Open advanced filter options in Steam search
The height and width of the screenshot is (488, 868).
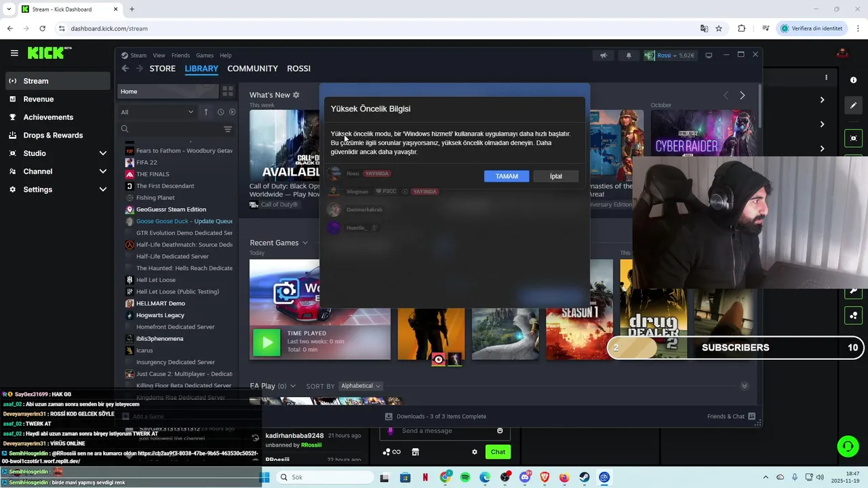pos(228,129)
